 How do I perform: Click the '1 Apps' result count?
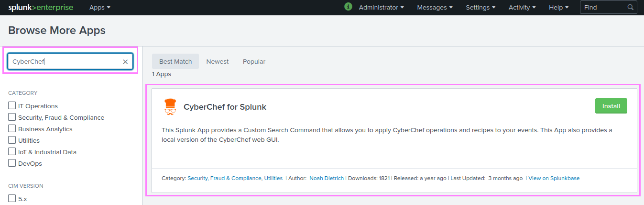pos(162,74)
